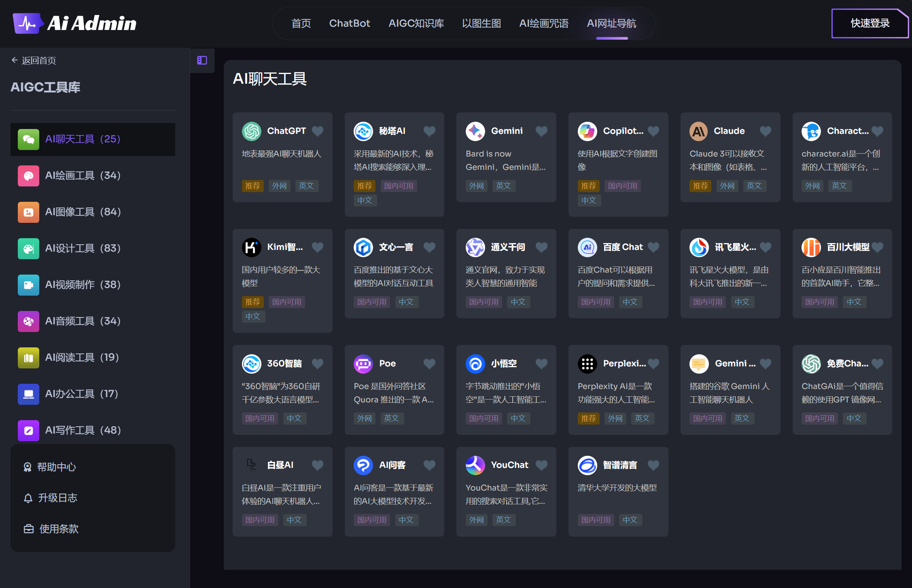
Task: Select AI绘画工具 (34) category
Action: (x=93, y=176)
